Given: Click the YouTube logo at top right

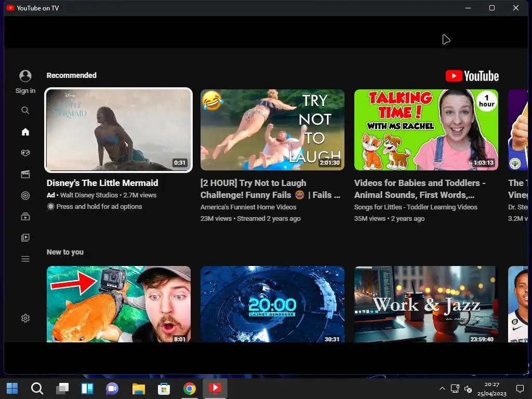Looking at the screenshot, I should tap(472, 76).
